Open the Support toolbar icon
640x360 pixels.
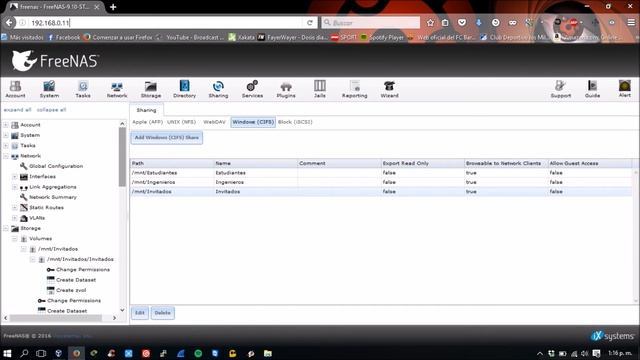[x=560, y=89]
